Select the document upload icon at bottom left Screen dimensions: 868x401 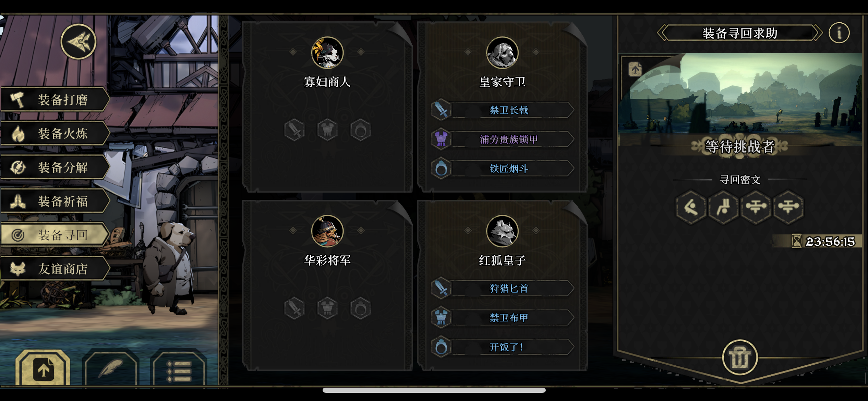pyautogui.click(x=43, y=368)
